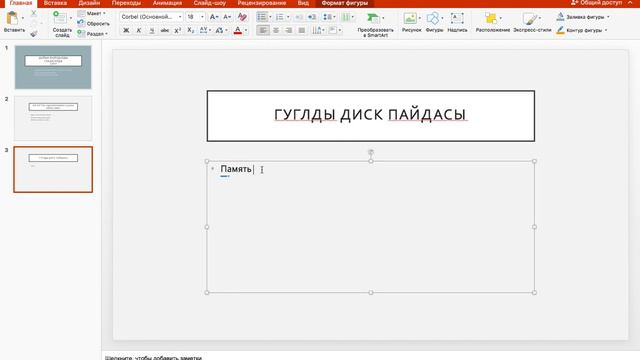640x360 pixels.
Task: Switch to the Вставка tab
Action: 55,3
